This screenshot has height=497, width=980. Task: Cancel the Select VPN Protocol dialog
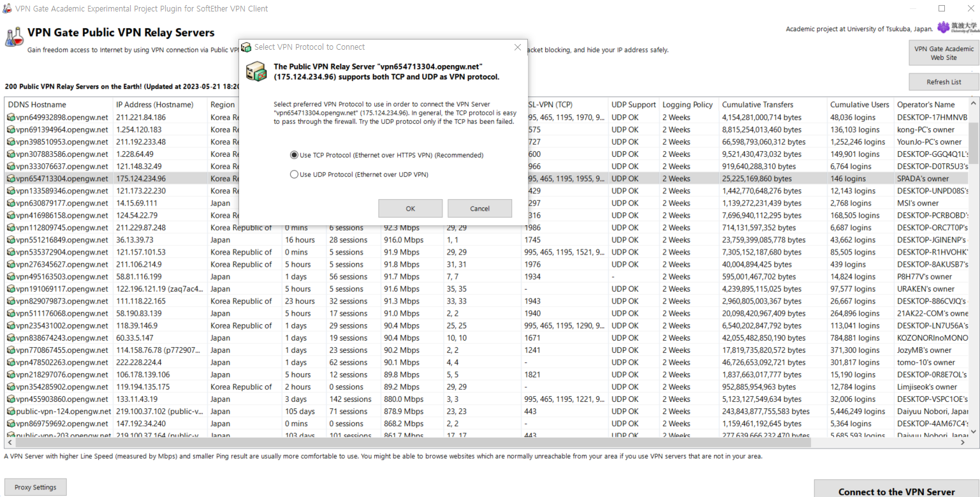479,209
